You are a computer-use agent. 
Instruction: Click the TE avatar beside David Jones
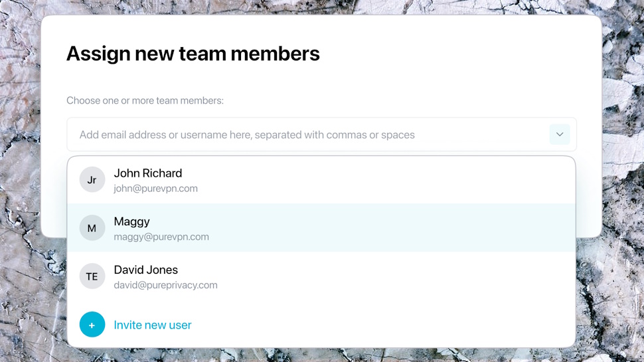click(x=92, y=276)
